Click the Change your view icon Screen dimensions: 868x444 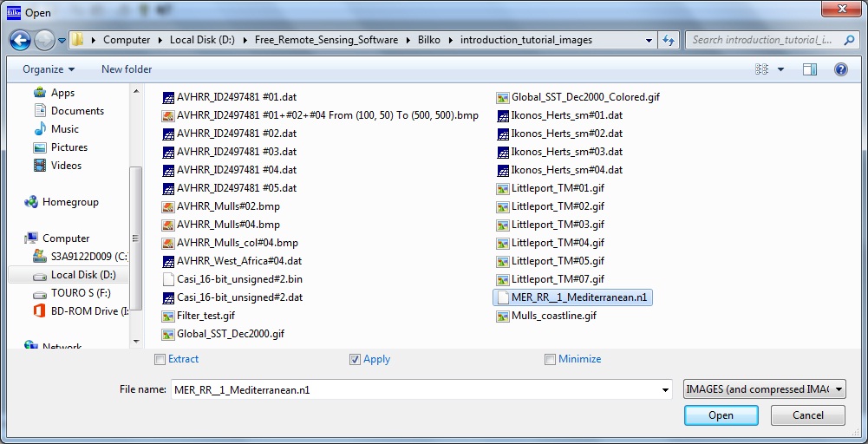tap(762, 69)
